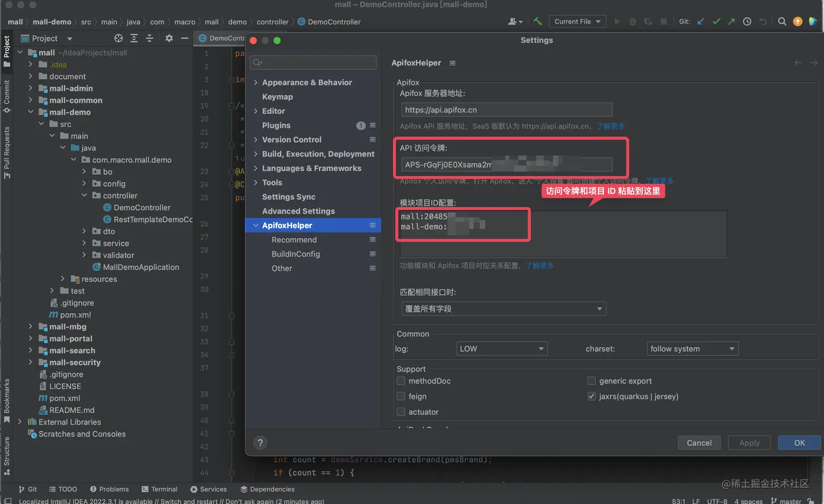This screenshot has width=824, height=504.
Task: Click the update arrow icon beside search
Action: pyautogui.click(x=798, y=22)
